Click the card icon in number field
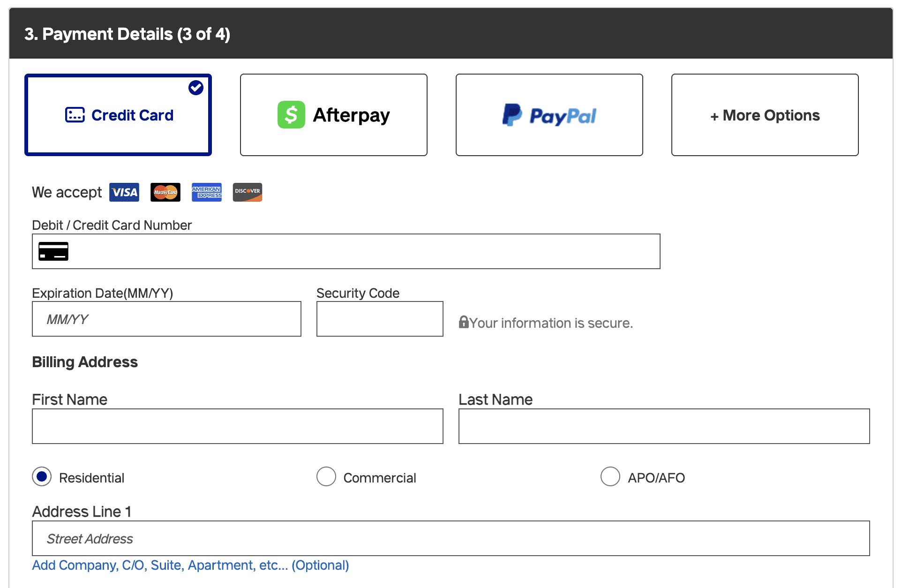The height and width of the screenshot is (588, 902). (x=53, y=251)
